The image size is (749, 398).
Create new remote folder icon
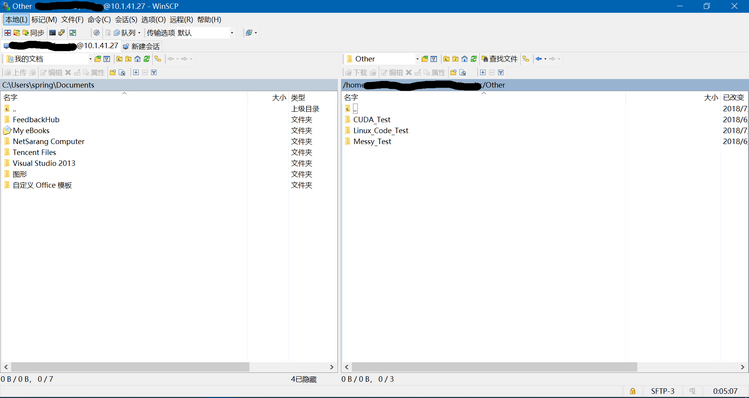pos(453,72)
